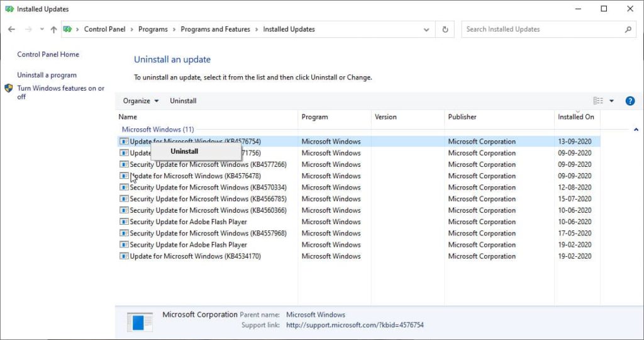Refresh the Installed Updates list

[445, 30]
